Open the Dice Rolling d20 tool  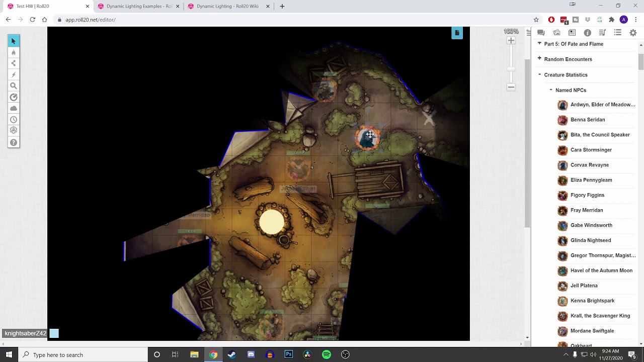tap(14, 131)
